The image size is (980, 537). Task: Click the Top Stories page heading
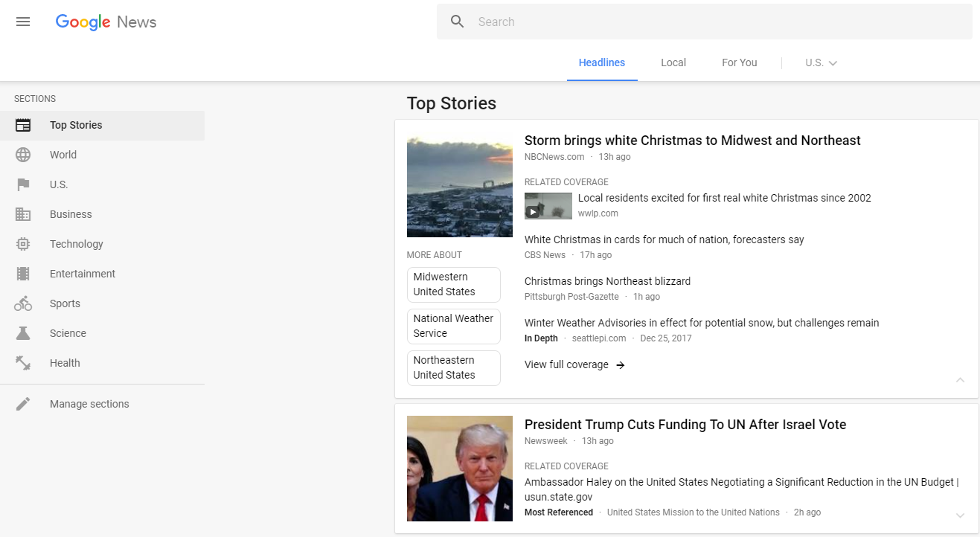pyautogui.click(x=452, y=103)
